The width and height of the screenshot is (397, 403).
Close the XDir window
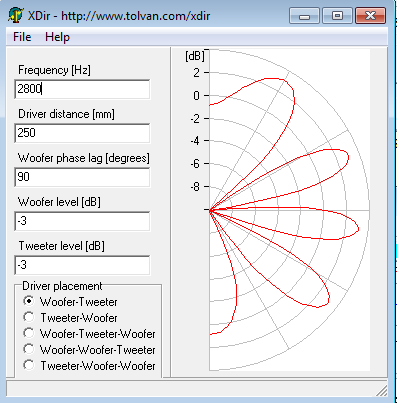370,16
